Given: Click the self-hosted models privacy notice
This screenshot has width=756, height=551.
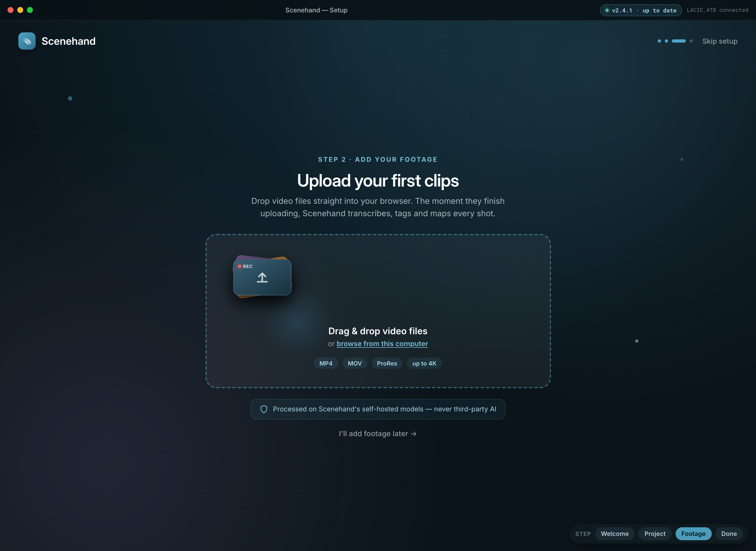Looking at the screenshot, I should click(378, 409).
